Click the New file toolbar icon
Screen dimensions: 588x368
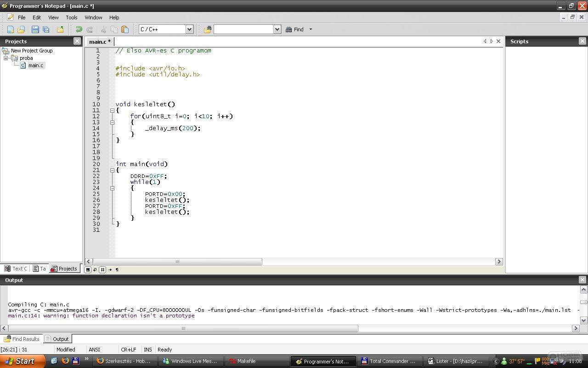(11, 29)
